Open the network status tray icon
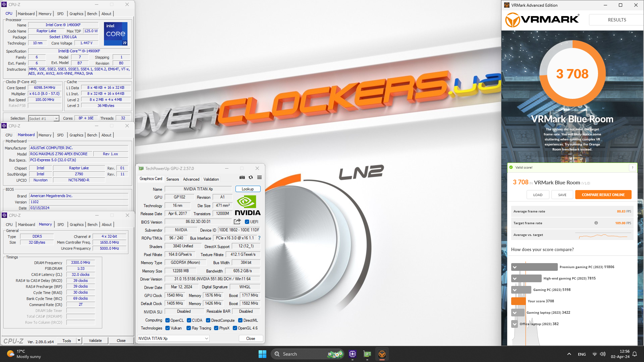Screen dimensions: 644x362 [595, 354]
